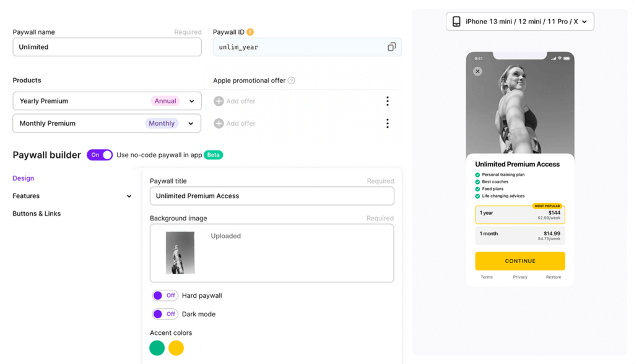This screenshot has width=634, height=364.
Task: Click the yellow CONTINUE button in preview
Action: click(x=520, y=261)
